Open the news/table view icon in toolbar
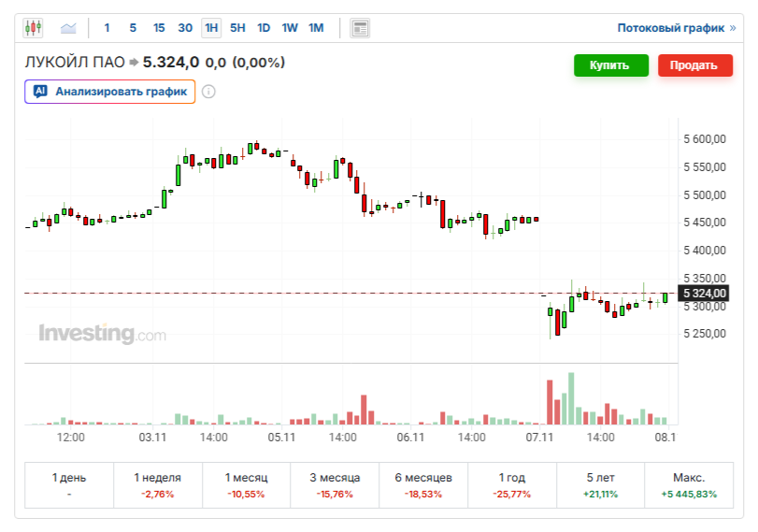This screenshot has height=532, width=758. click(x=360, y=28)
